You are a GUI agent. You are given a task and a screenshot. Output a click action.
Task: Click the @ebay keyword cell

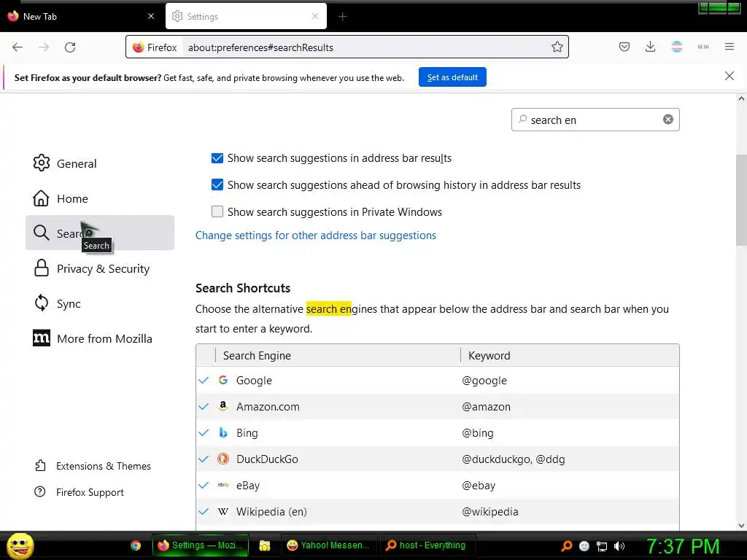tap(479, 485)
